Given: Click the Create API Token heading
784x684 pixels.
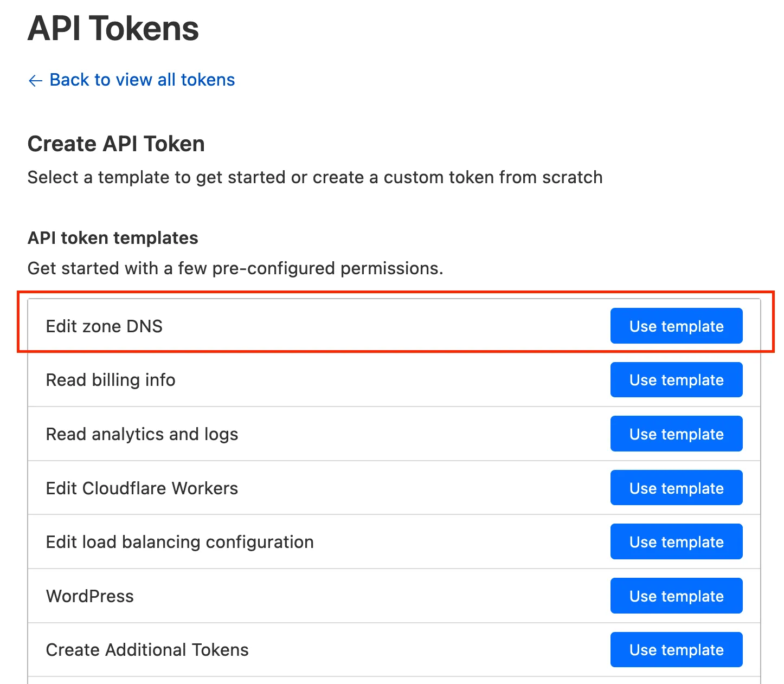Looking at the screenshot, I should [x=116, y=144].
